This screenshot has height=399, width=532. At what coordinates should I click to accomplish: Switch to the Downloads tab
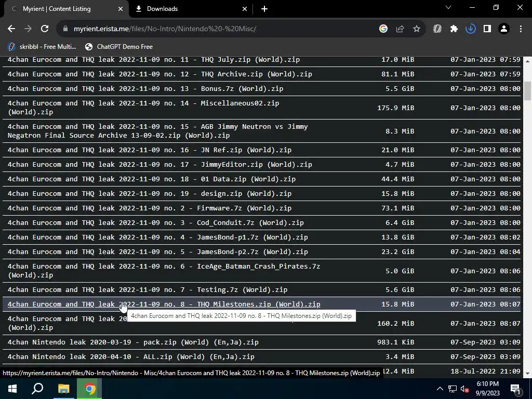191,9
